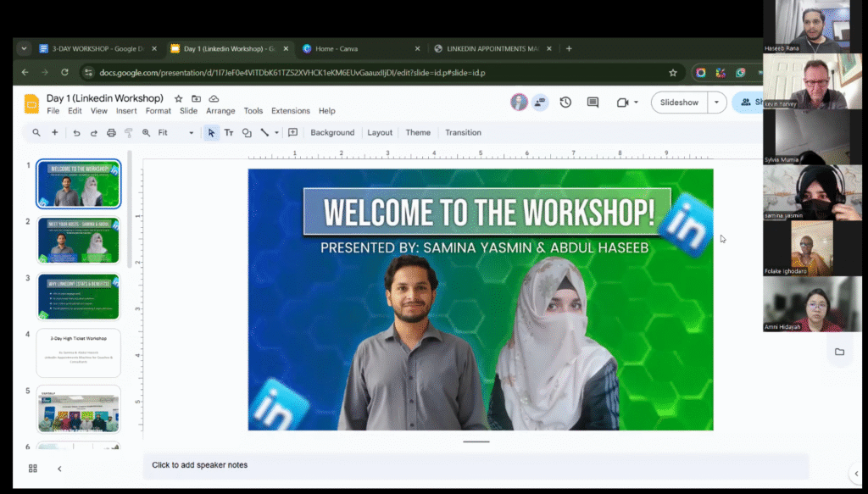868x494 pixels.
Task: Open the Fit zoom dropdown
Action: (175, 133)
